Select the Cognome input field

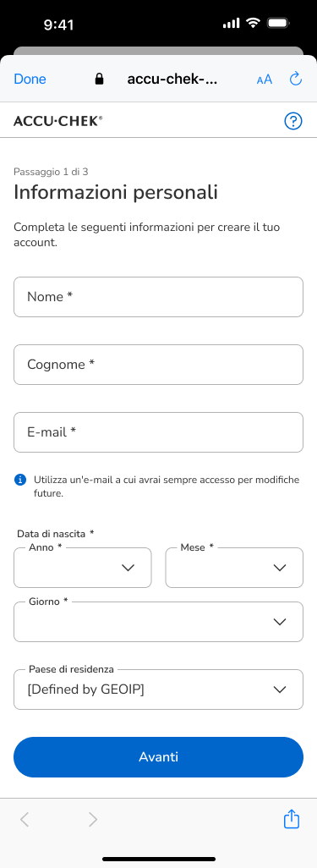158,365
